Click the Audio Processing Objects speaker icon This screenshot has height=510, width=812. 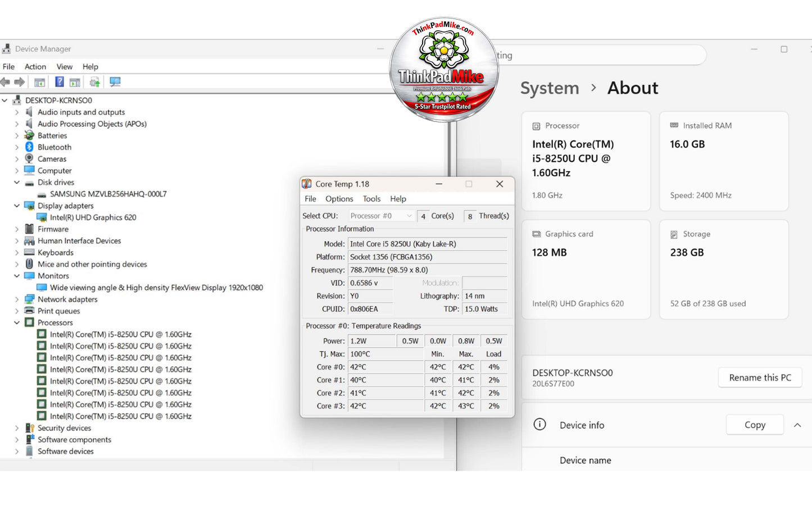pyautogui.click(x=29, y=124)
